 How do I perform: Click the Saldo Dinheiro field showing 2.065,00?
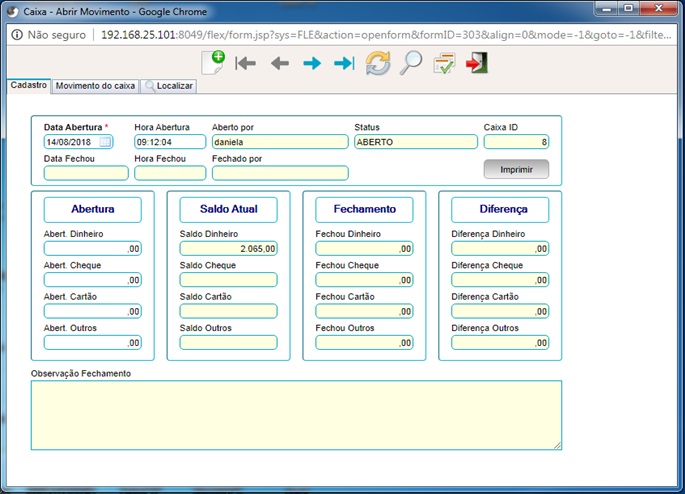click(x=228, y=249)
